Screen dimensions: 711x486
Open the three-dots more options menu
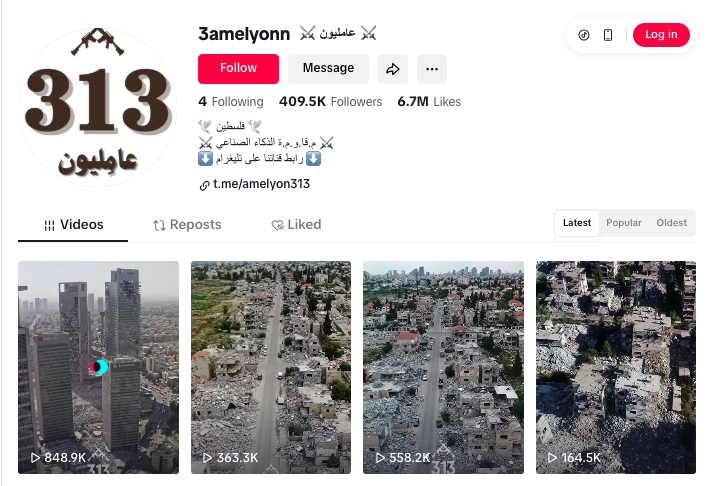click(x=432, y=69)
